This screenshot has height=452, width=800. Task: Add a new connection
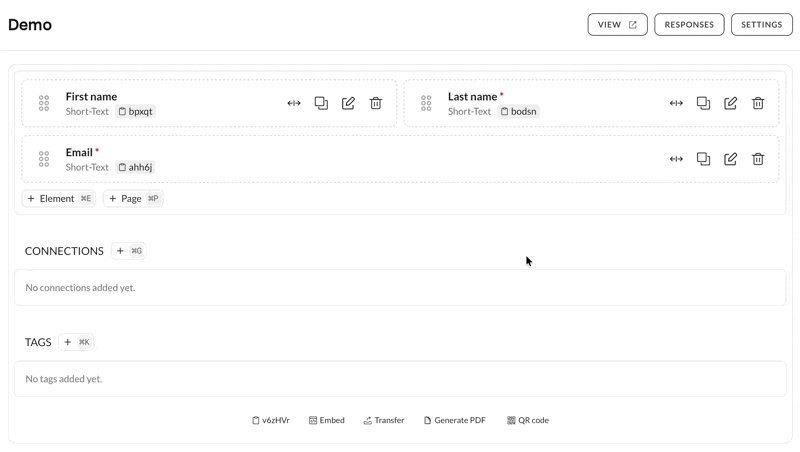129,251
